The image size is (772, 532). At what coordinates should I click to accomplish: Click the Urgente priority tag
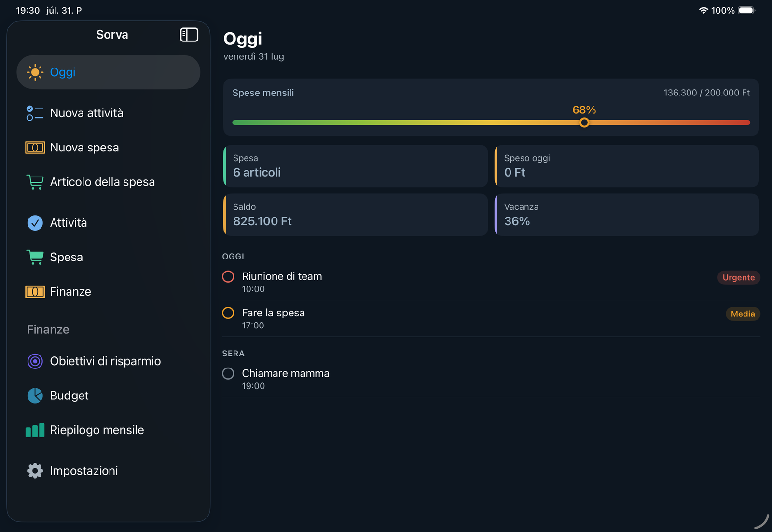pos(739,277)
